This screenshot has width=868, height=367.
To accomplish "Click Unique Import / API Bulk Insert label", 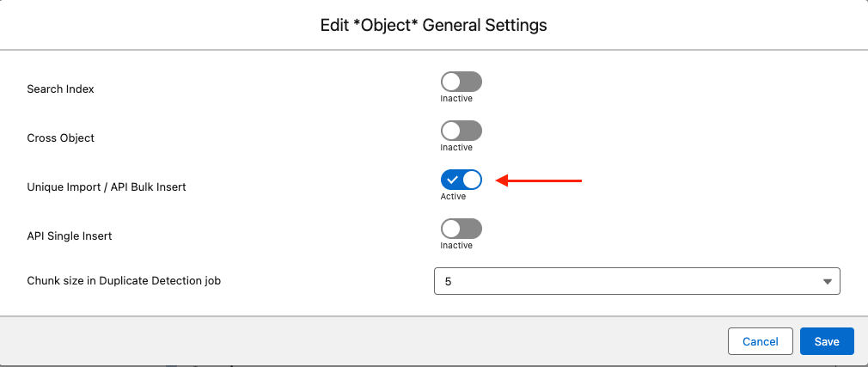I will [107, 187].
